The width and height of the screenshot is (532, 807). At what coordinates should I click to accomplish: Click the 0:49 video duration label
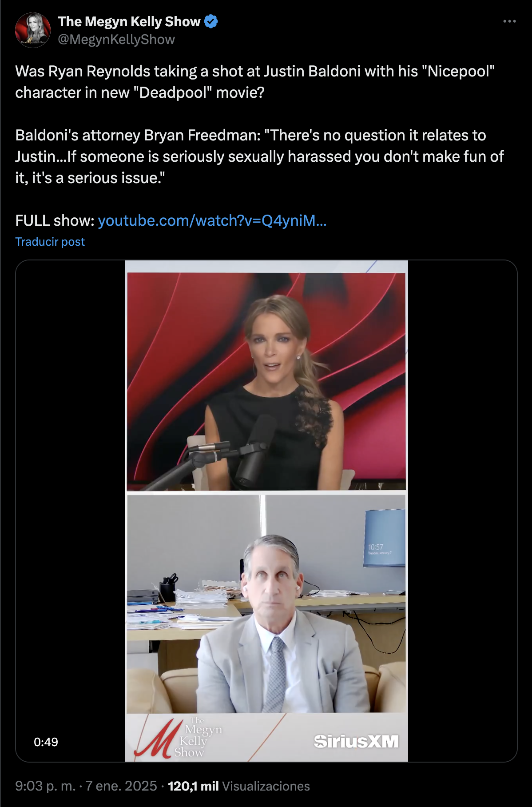click(46, 742)
